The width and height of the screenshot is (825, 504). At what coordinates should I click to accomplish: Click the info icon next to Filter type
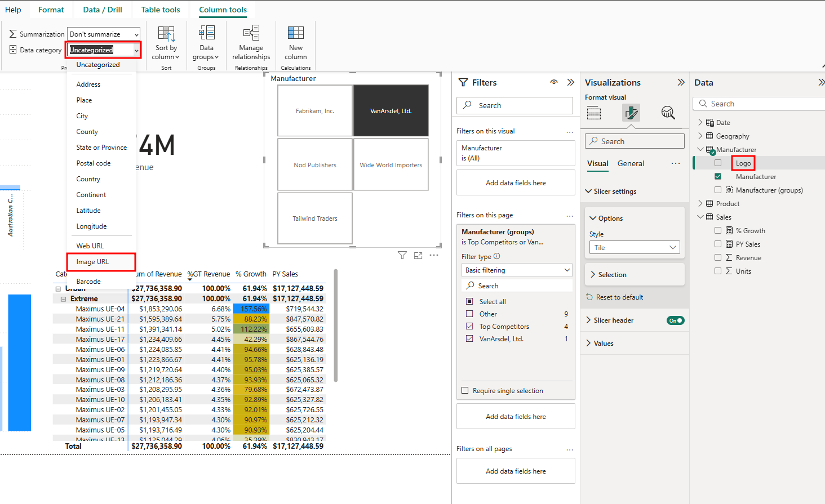coord(497,256)
